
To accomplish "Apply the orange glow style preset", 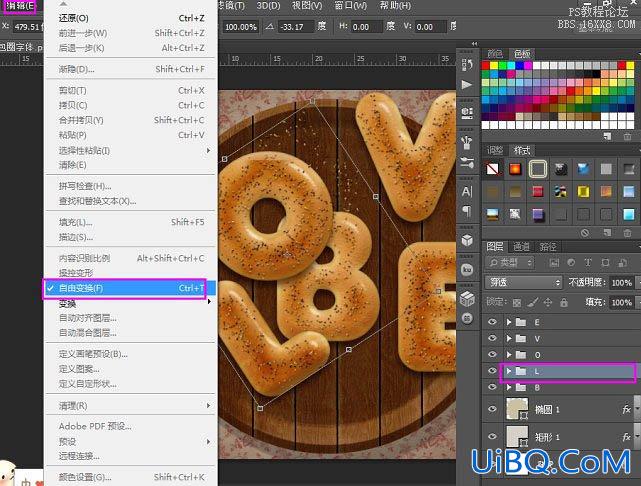I will [515, 168].
